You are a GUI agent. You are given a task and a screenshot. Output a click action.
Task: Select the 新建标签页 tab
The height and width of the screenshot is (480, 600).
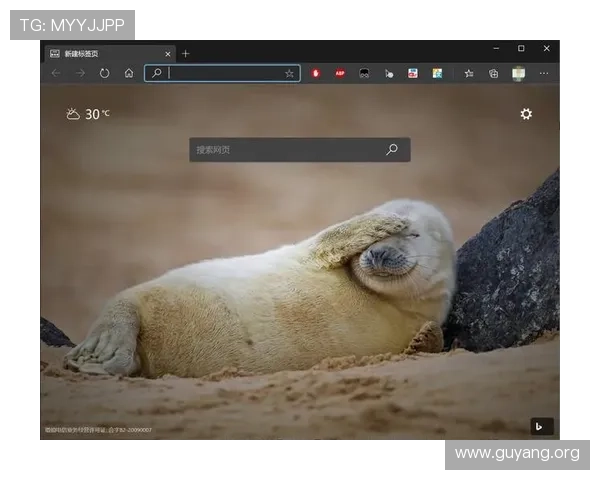[100, 53]
